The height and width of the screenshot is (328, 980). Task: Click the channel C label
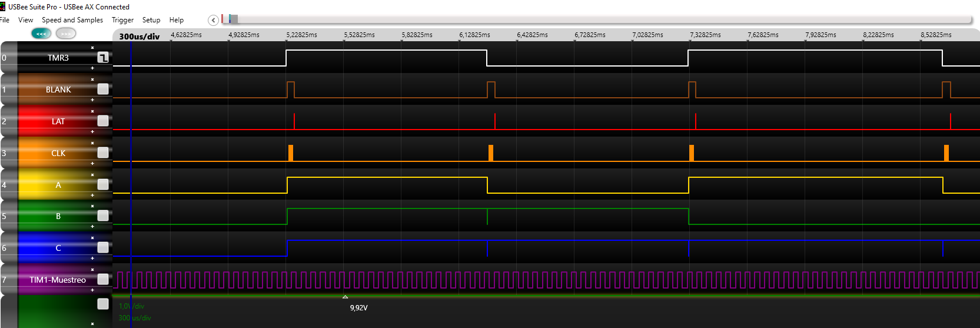point(58,248)
